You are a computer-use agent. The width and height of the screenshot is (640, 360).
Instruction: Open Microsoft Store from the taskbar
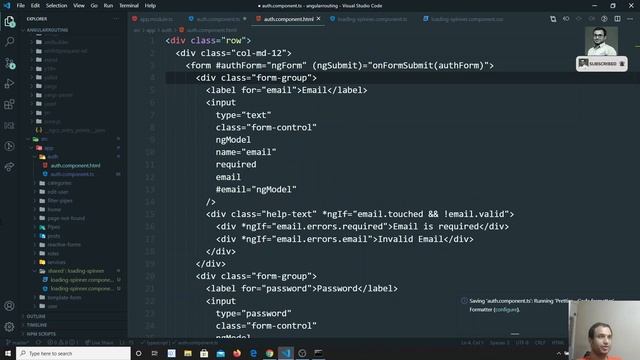(204, 353)
